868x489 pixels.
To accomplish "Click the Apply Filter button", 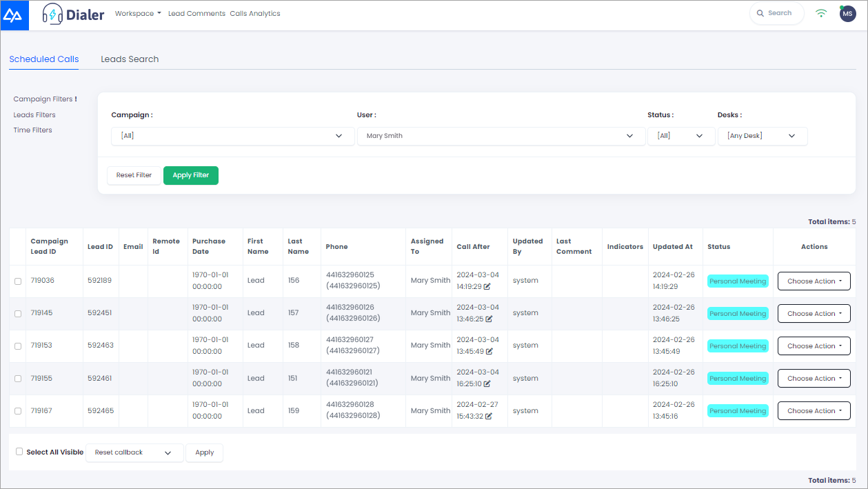I will click(x=191, y=175).
